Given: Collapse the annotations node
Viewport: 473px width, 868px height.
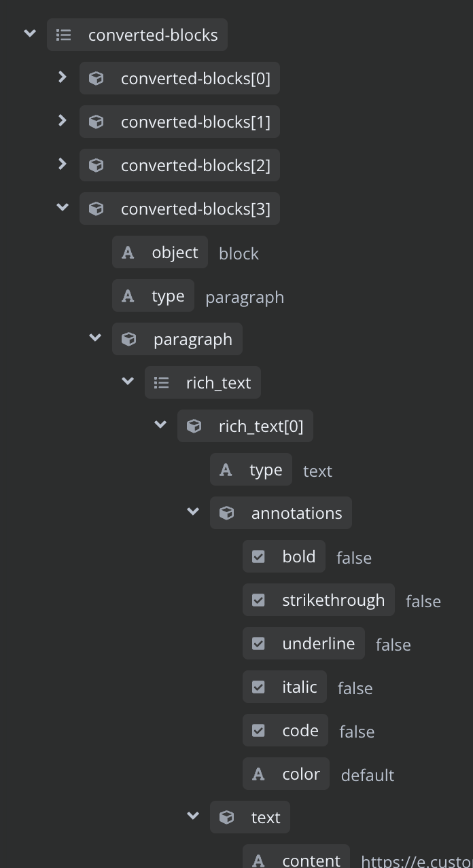Looking at the screenshot, I should click(x=193, y=512).
